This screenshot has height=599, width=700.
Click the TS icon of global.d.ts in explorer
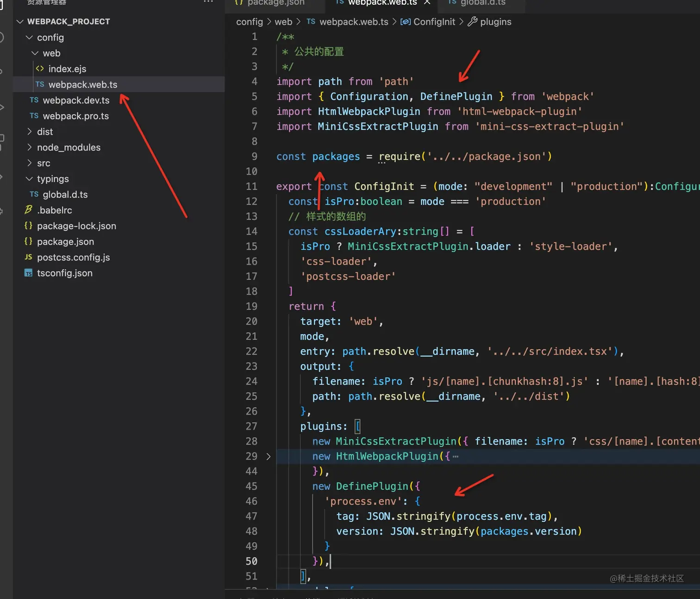[34, 195]
